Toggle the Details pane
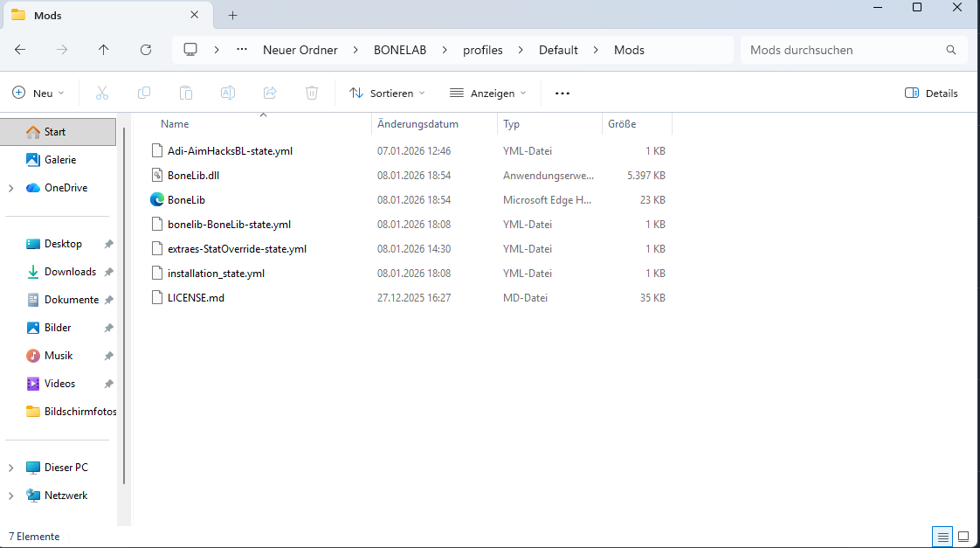 point(931,94)
